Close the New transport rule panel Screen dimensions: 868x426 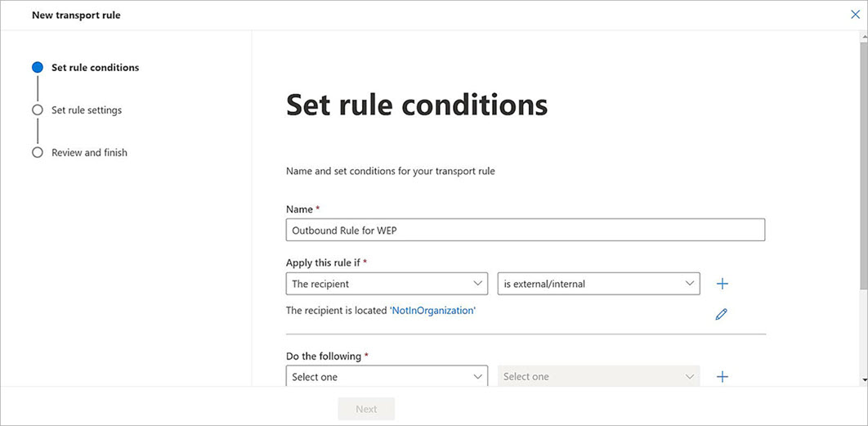[x=856, y=15]
